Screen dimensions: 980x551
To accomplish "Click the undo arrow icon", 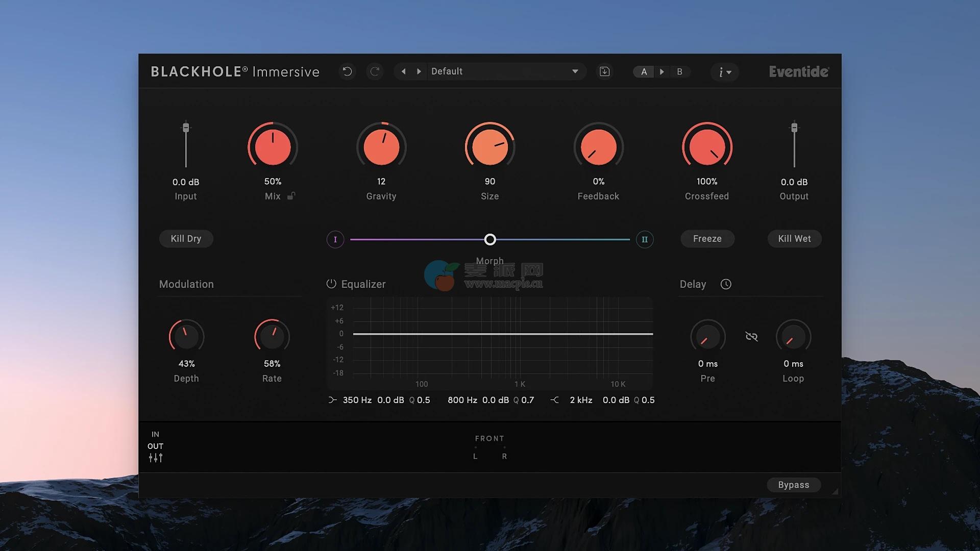I will pyautogui.click(x=347, y=71).
